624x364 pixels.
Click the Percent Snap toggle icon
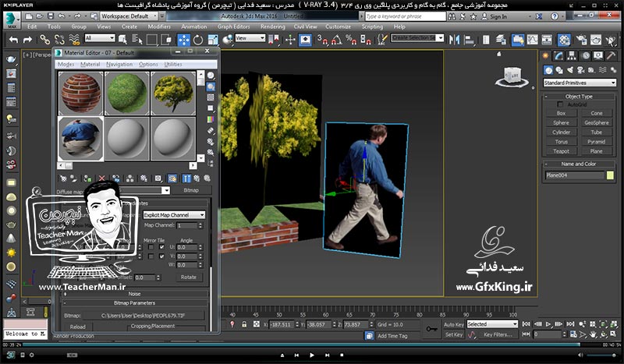[x=350, y=40]
